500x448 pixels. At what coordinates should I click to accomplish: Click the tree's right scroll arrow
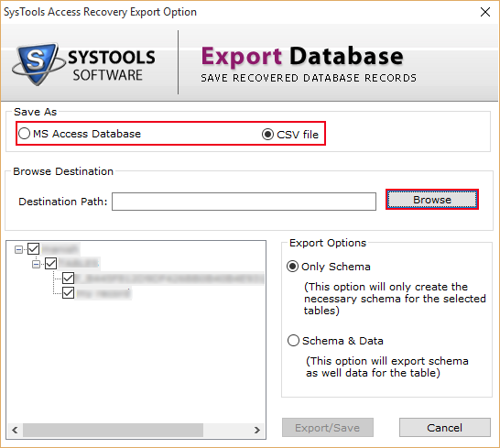tap(257, 430)
